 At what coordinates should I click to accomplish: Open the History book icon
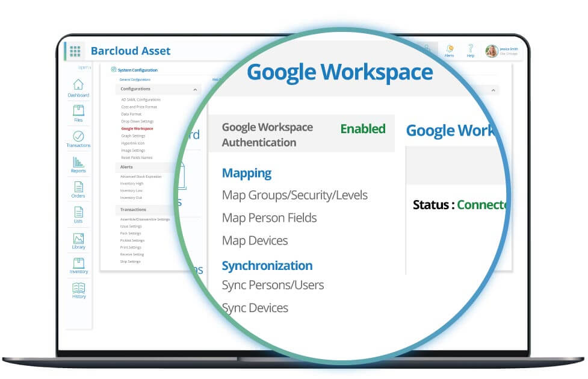(78, 288)
